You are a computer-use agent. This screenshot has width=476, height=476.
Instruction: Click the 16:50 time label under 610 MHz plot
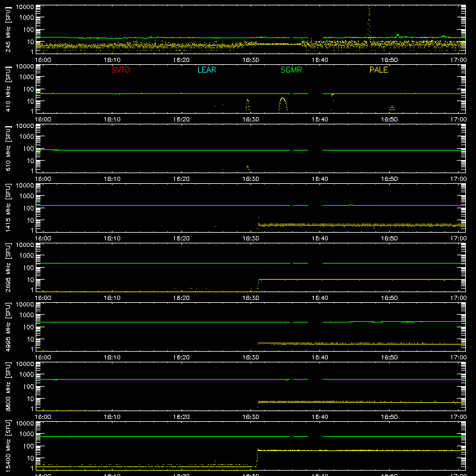[x=389, y=179]
